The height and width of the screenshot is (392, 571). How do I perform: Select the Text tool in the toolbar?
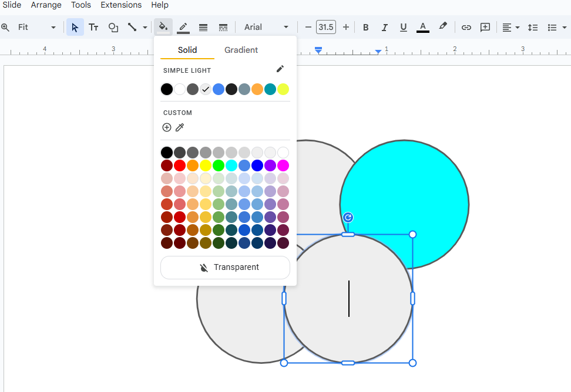pyautogui.click(x=93, y=27)
